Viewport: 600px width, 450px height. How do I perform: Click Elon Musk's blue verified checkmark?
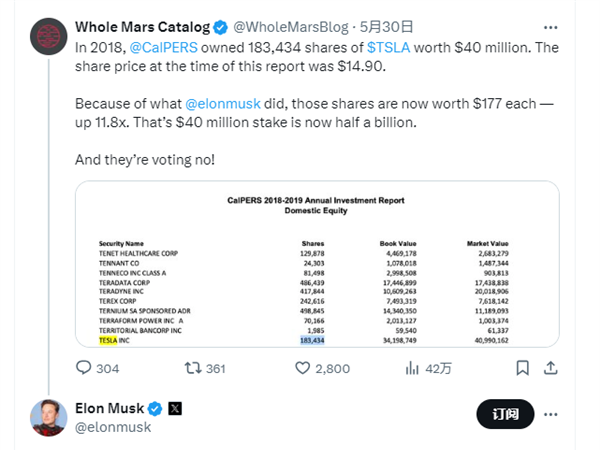pos(155,409)
